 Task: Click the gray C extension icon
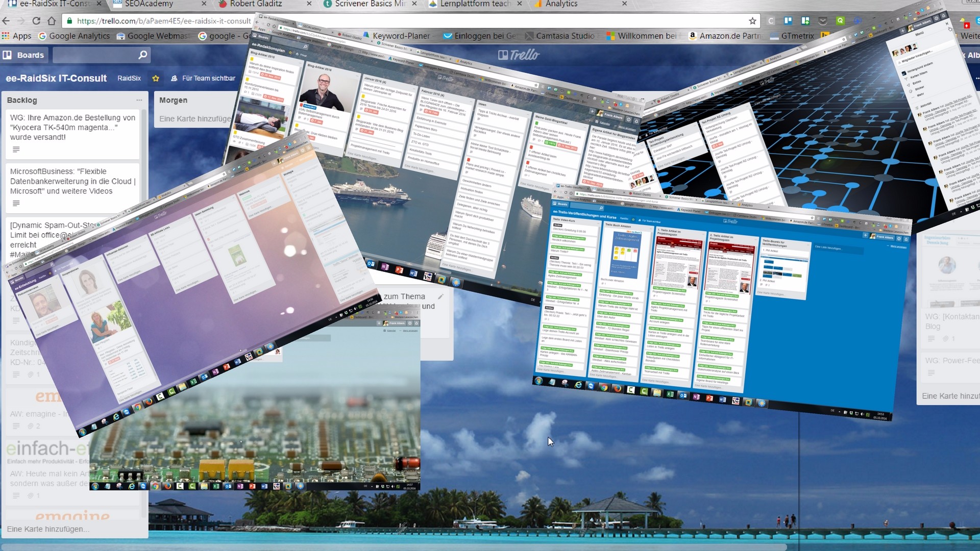(x=771, y=21)
